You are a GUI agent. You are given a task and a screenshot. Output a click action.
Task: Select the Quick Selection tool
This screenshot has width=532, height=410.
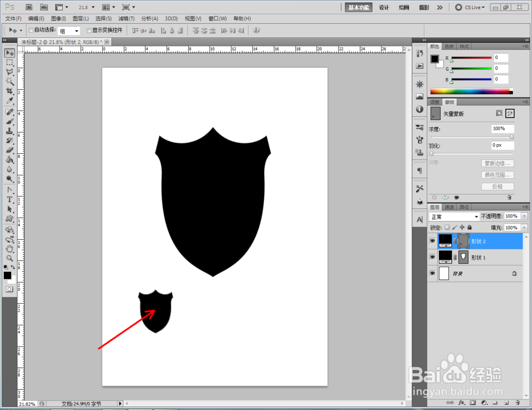coord(10,81)
